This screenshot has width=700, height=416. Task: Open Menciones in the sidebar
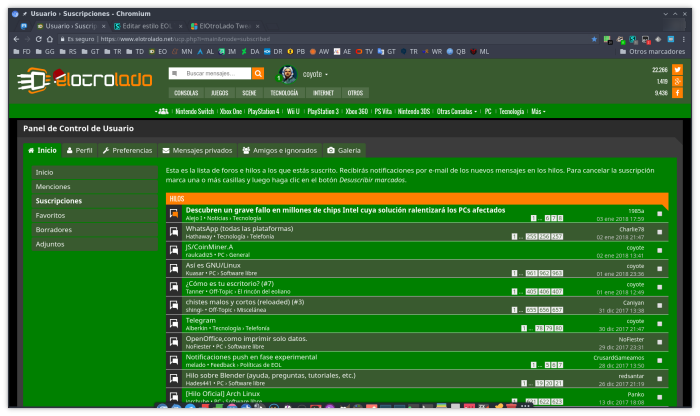[x=95, y=187]
